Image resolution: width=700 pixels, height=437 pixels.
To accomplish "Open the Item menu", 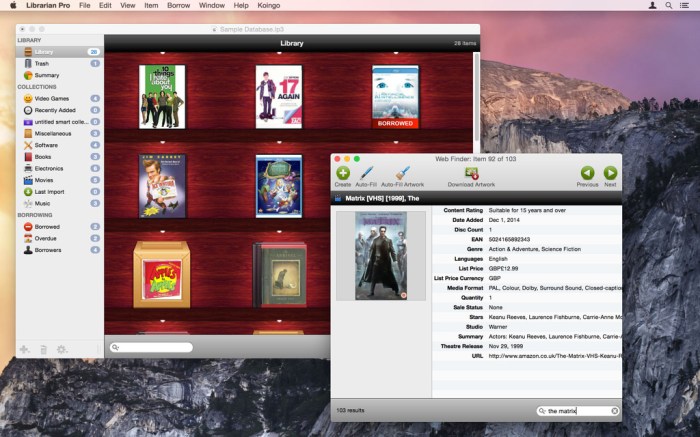I will 151,6.
